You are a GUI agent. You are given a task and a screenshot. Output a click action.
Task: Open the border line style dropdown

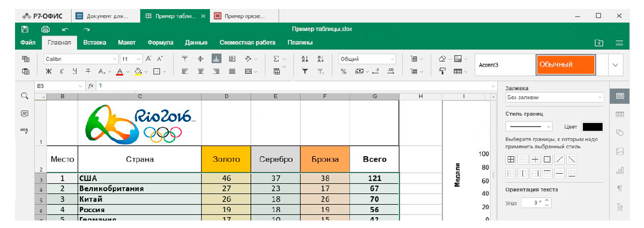(529, 127)
